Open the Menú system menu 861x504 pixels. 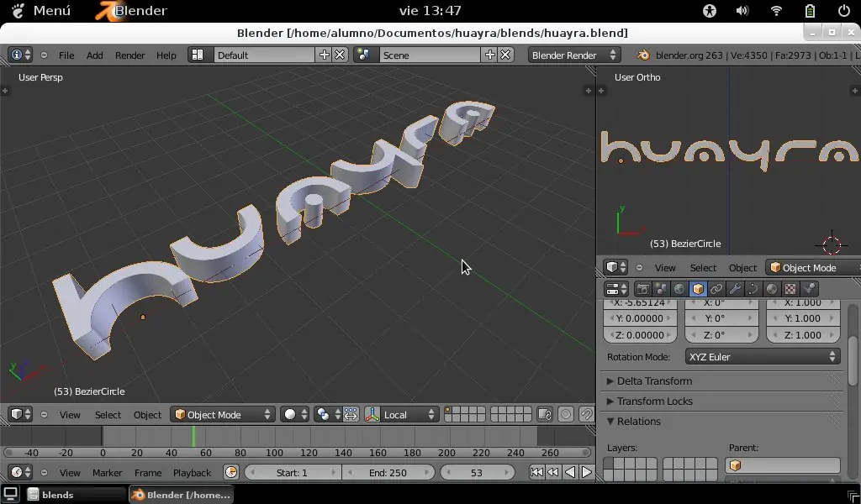(x=41, y=10)
